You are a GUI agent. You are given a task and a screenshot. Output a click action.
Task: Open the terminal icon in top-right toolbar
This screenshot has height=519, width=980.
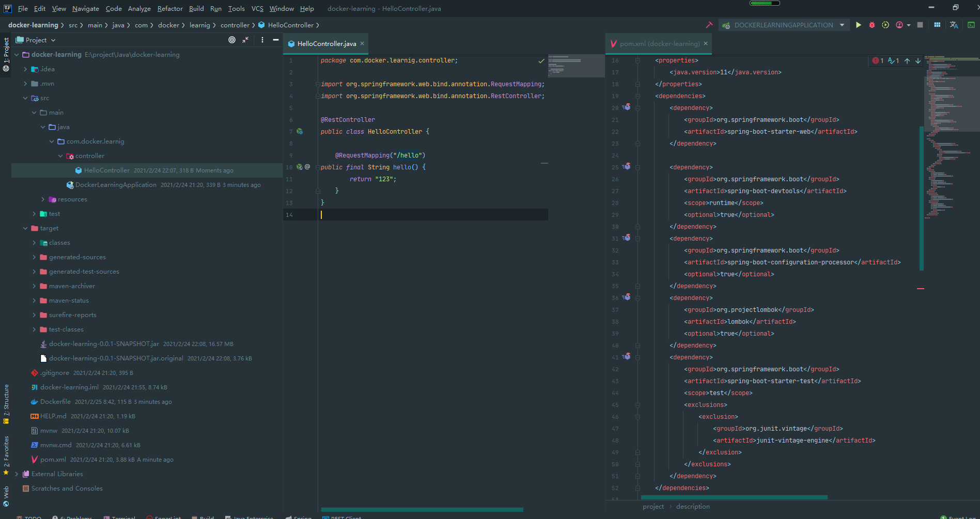[971, 25]
